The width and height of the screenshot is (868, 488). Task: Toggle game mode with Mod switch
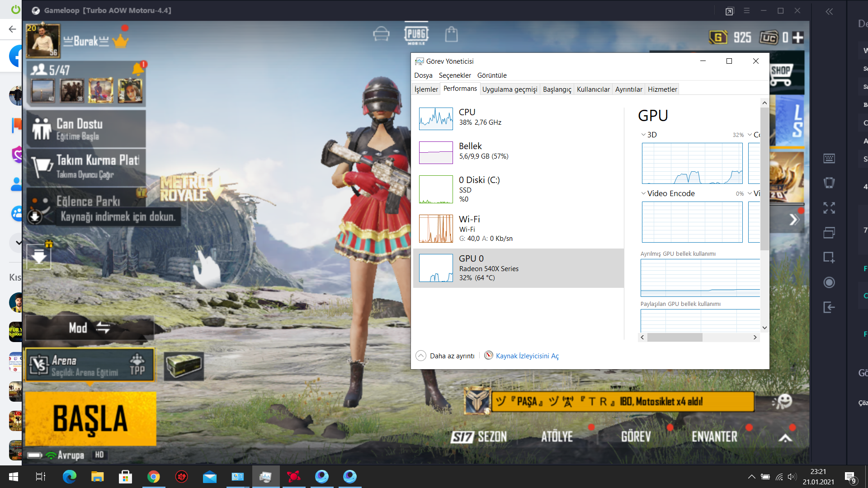pos(90,328)
